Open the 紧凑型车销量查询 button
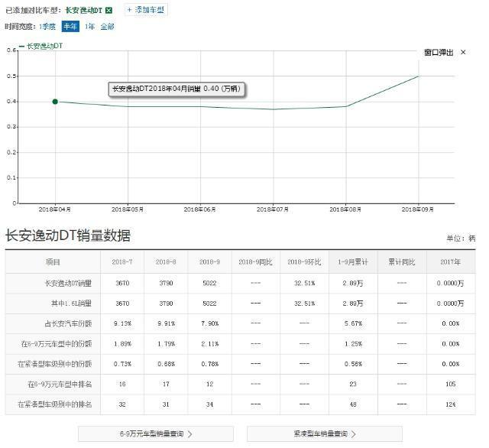Screen dimensions: 489x448 click(x=325, y=433)
